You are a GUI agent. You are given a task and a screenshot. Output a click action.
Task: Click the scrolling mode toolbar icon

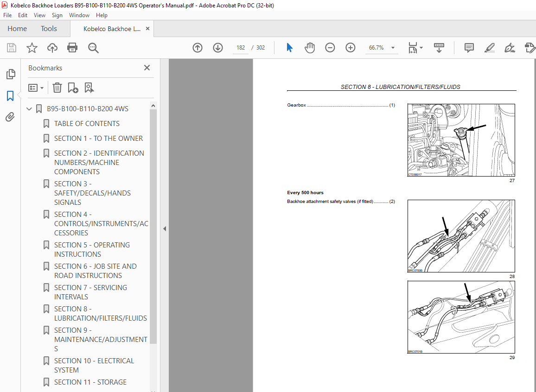coord(439,48)
